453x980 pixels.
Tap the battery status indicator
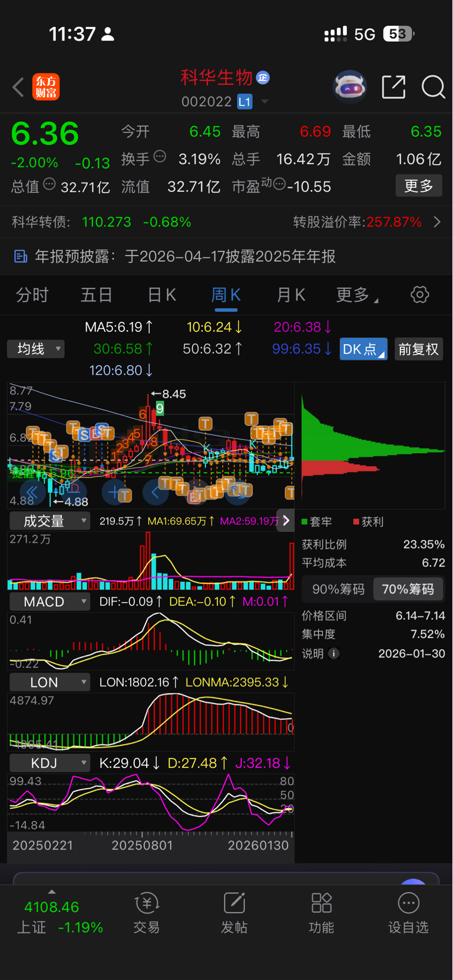click(398, 34)
